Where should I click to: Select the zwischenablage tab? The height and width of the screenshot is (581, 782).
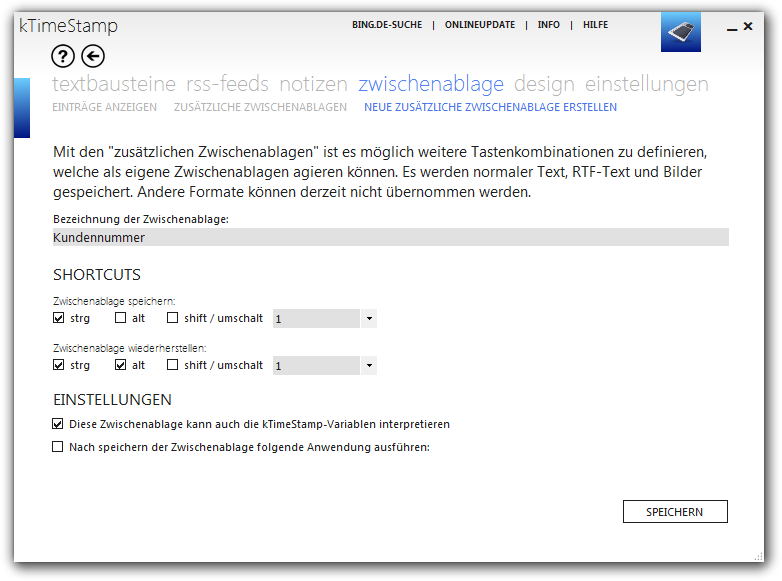431,84
